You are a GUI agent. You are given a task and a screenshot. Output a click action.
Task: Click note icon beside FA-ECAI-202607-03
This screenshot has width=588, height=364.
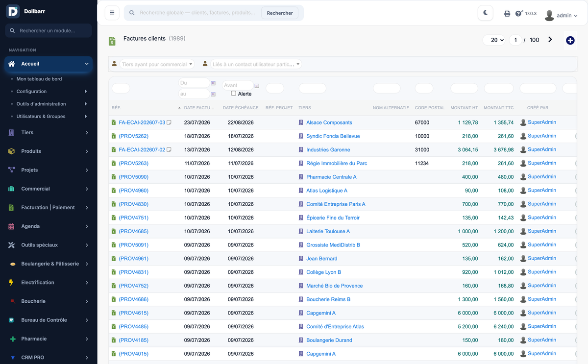(169, 122)
